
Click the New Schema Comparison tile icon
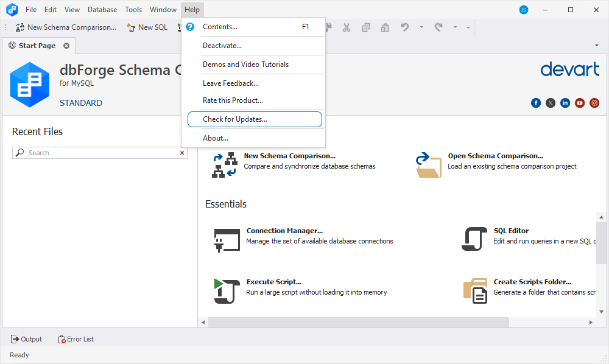coord(225,165)
